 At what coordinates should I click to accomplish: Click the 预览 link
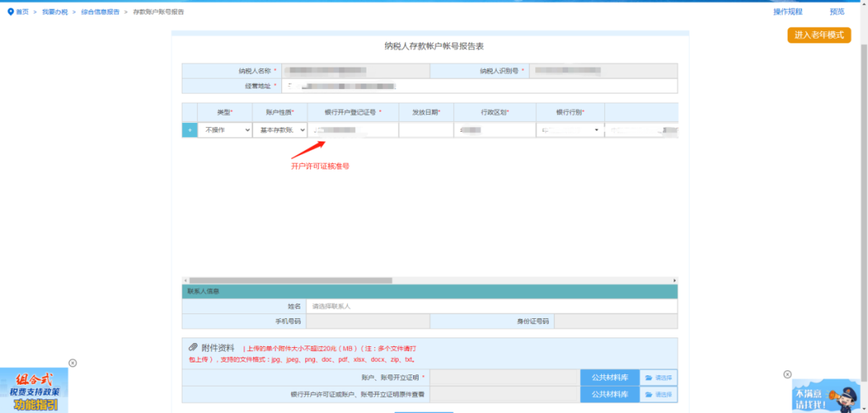pyautogui.click(x=837, y=12)
